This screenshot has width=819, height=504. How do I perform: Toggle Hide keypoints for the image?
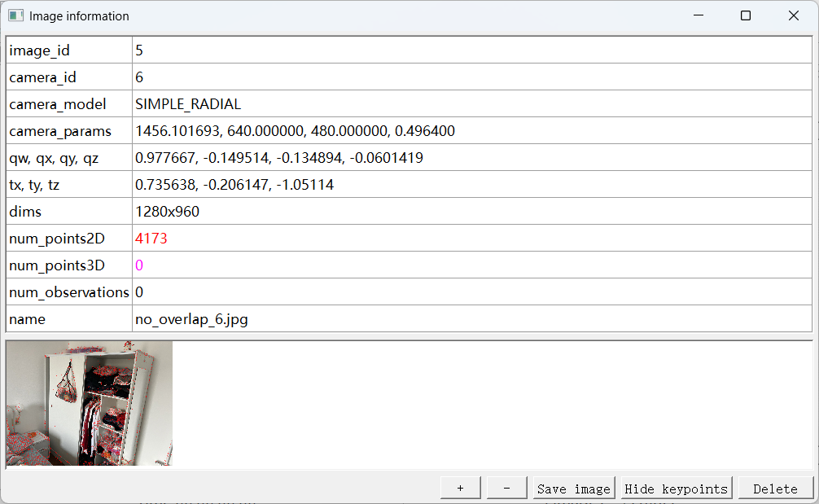pyautogui.click(x=674, y=487)
